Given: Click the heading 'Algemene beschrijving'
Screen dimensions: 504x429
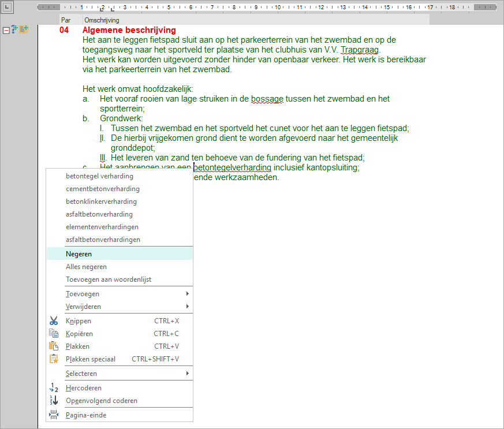Looking at the screenshot, I should [129, 30].
